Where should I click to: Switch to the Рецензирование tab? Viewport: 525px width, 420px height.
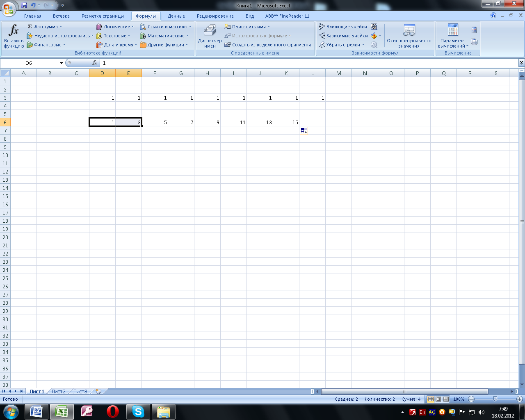click(x=215, y=16)
